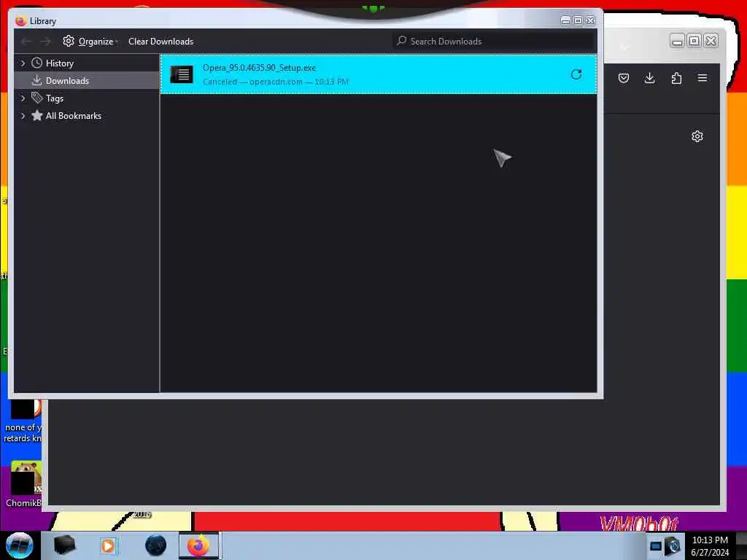Launch the media player taskbar icon
This screenshot has width=747, height=560.
tap(108, 545)
